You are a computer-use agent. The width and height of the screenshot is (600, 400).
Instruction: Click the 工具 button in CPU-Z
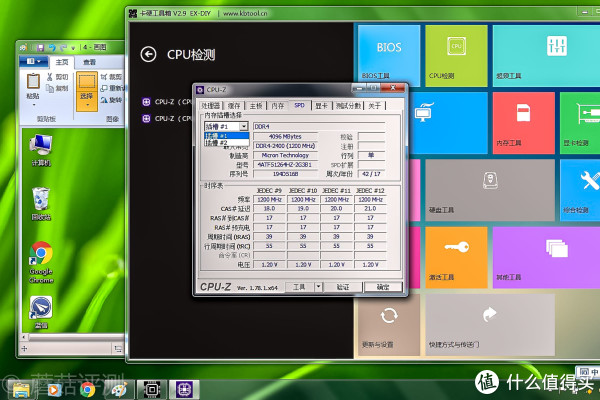(300, 287)
